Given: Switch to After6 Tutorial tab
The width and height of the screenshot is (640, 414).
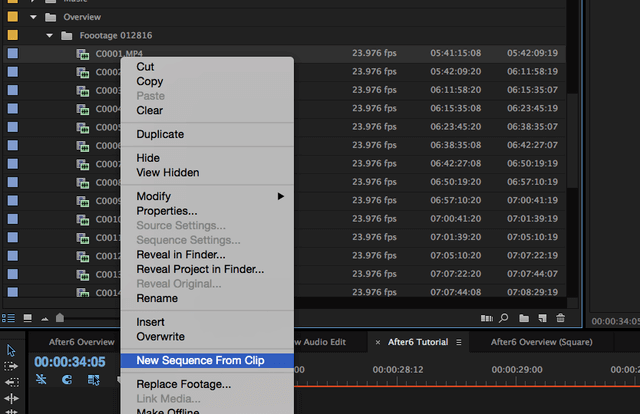Looking at the screenshot, I should click(418, 342).
